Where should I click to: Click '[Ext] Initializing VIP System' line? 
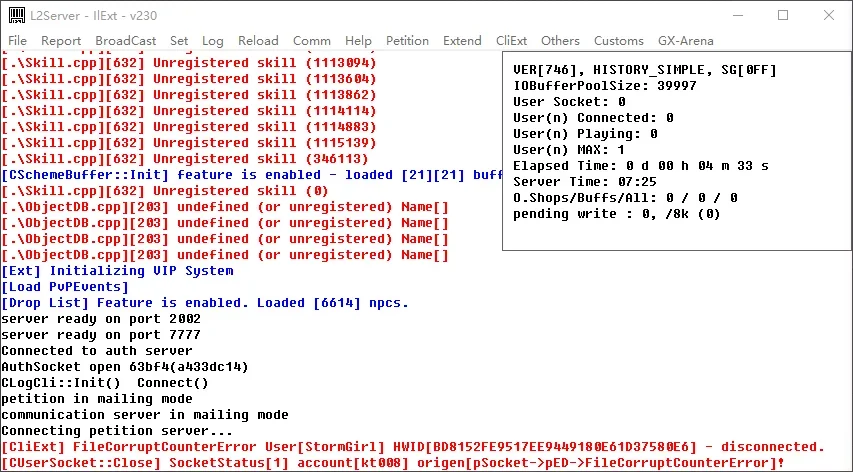coord(118,271)
